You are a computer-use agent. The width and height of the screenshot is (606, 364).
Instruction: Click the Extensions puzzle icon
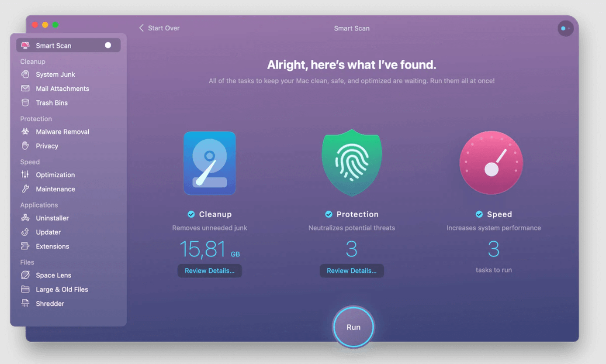click(25, 246)
